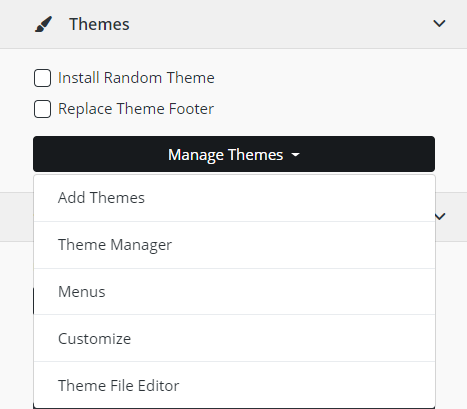Click the gray section header behind the dropdown
467x409 pixels.
click(x=451, y=217)
